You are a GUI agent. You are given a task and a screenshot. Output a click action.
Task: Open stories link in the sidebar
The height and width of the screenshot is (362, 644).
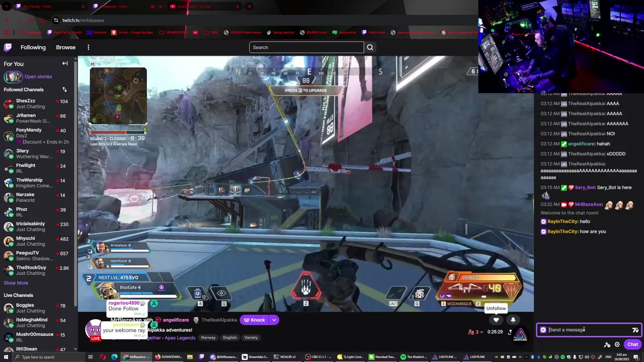tap(38, 77)
